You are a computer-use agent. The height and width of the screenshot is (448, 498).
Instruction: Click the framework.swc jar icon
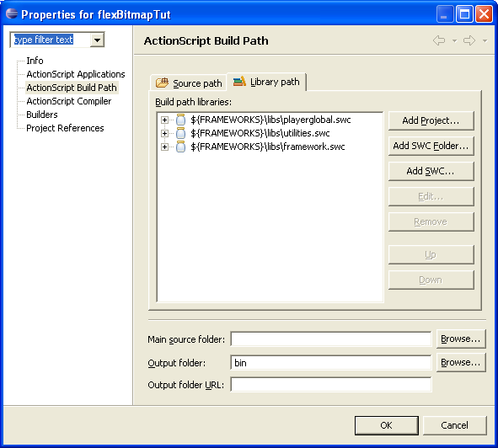(180, 147)
